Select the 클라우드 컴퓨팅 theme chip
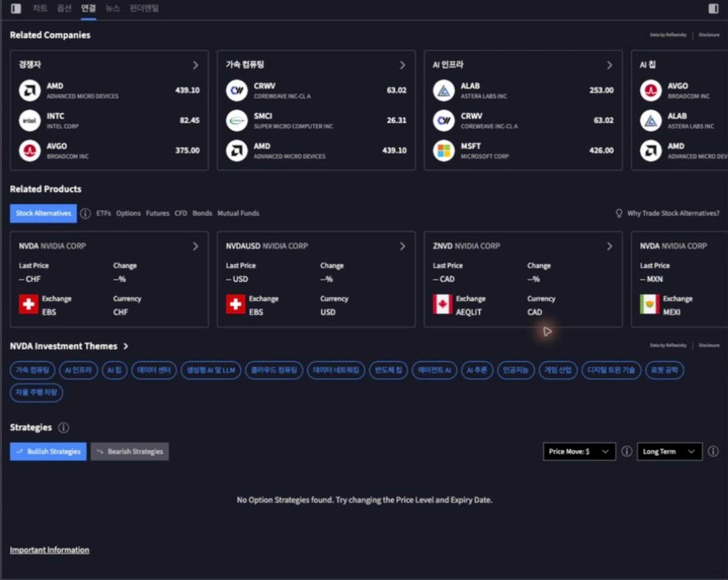 (274, 370)
